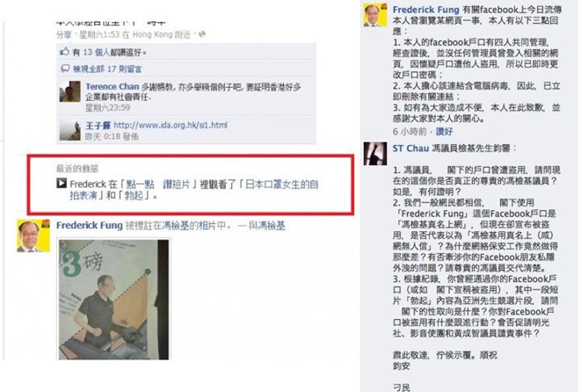Open the 13 個人 likes list
This screenshot has width=581, height=392.
click(96, 52)
